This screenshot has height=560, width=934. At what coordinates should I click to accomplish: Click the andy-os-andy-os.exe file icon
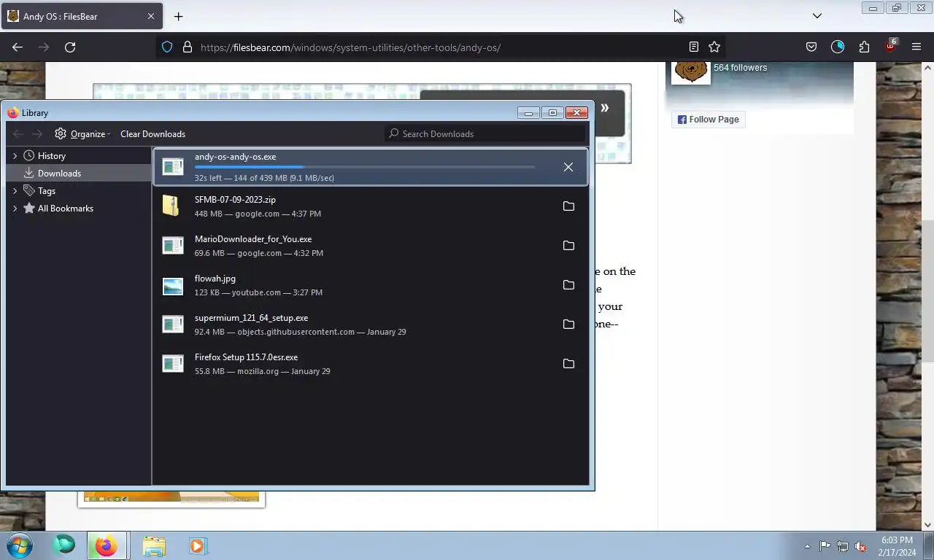[173, 167]
